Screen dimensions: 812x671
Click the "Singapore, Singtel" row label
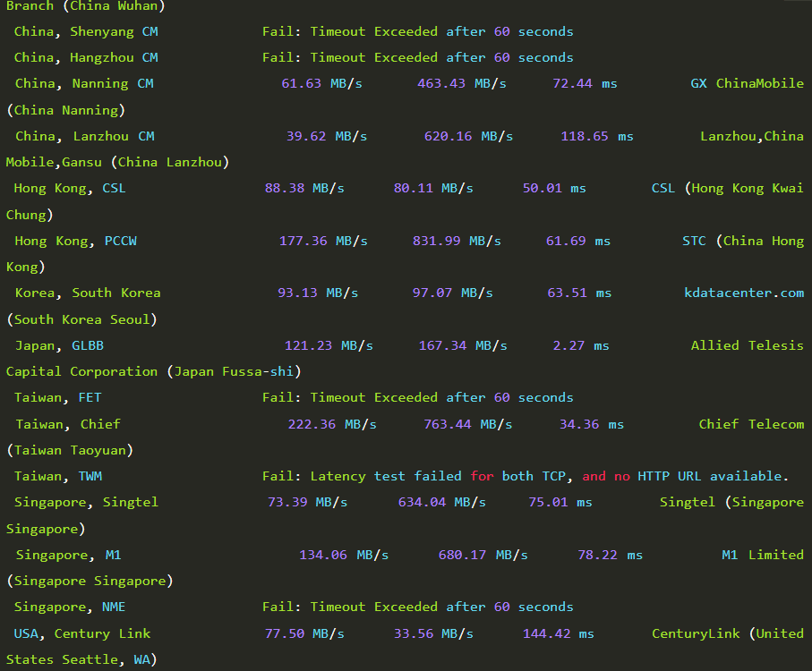[x=87, y=502]
